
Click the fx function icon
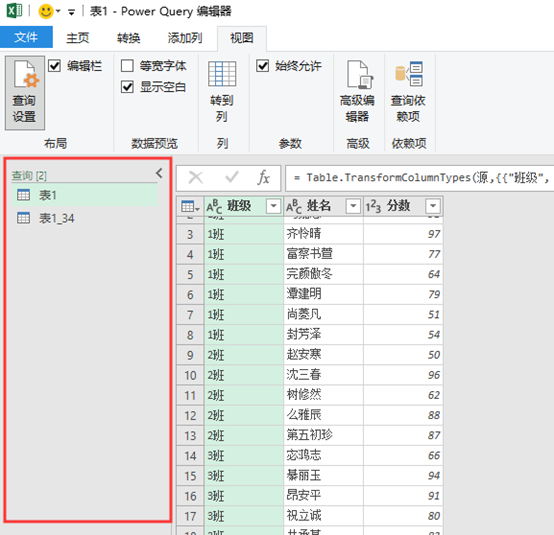coord(264,177)
